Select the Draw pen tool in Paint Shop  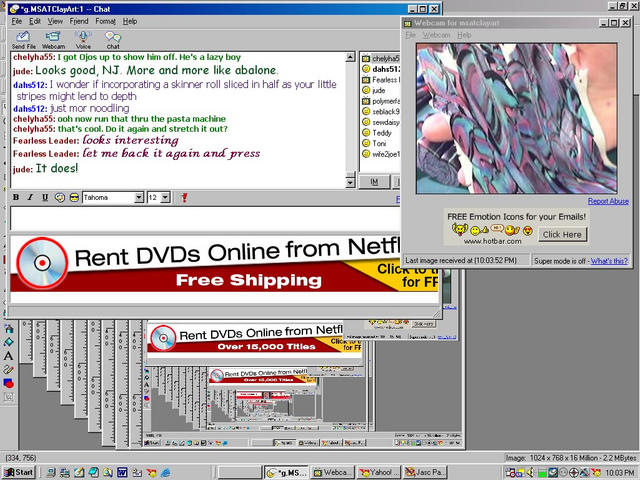pos(9,370)
